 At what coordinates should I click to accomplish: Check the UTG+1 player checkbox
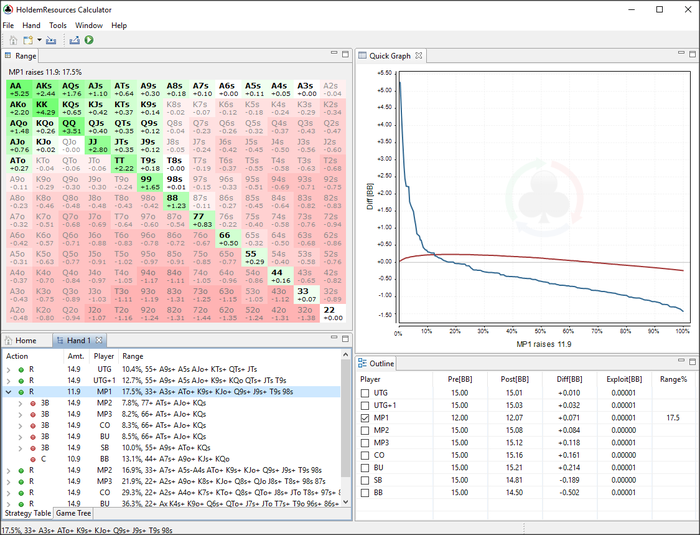[x=365, y=405]
